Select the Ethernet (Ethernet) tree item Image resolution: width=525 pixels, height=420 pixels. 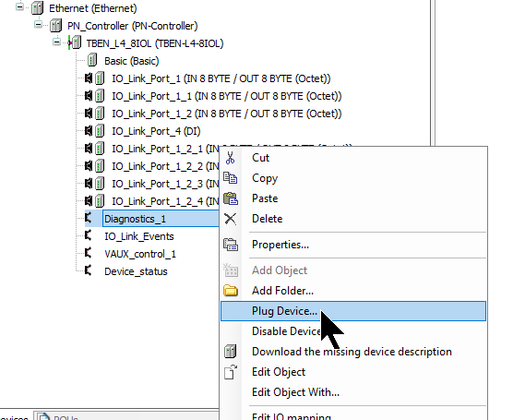point(93,8)
